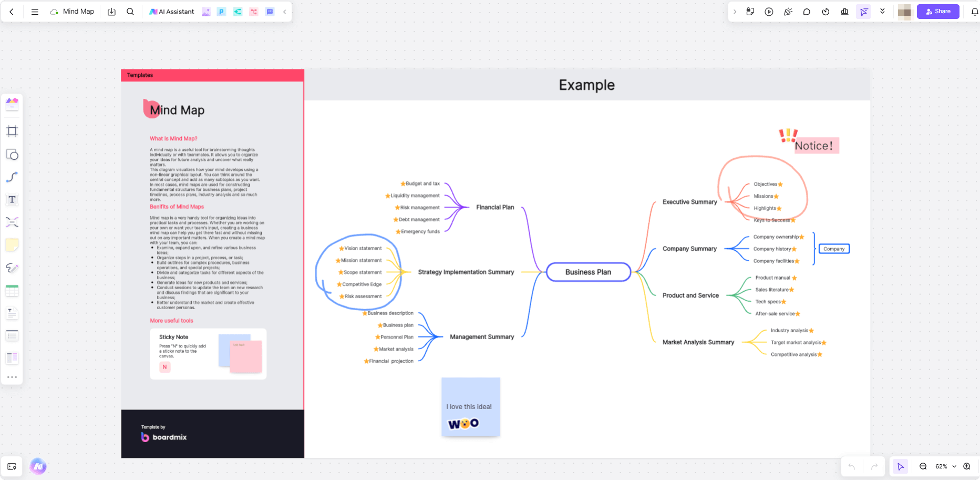
Task: Open the AI Assistant
Action: coord(172,12)
